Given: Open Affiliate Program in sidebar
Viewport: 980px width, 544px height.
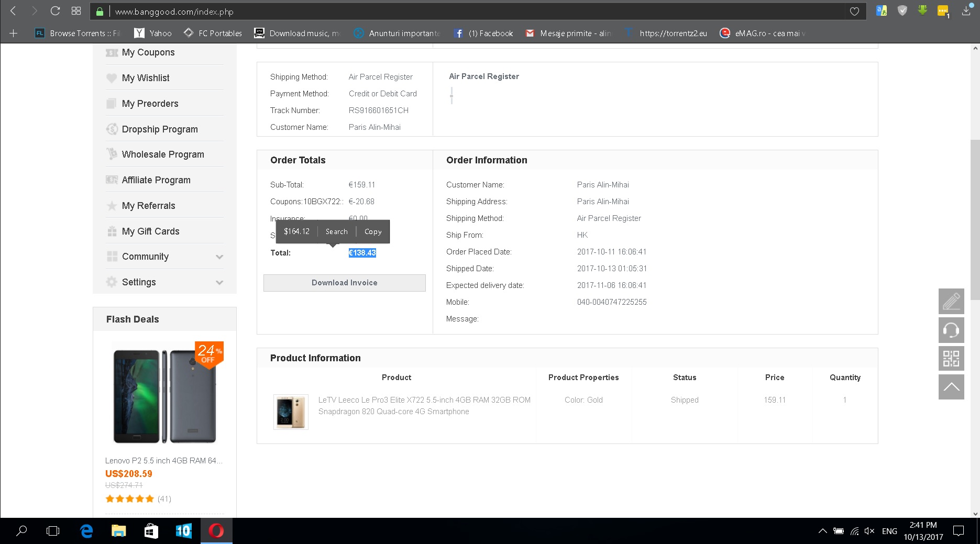Looking at the screenshot, I should coord(156,180).
